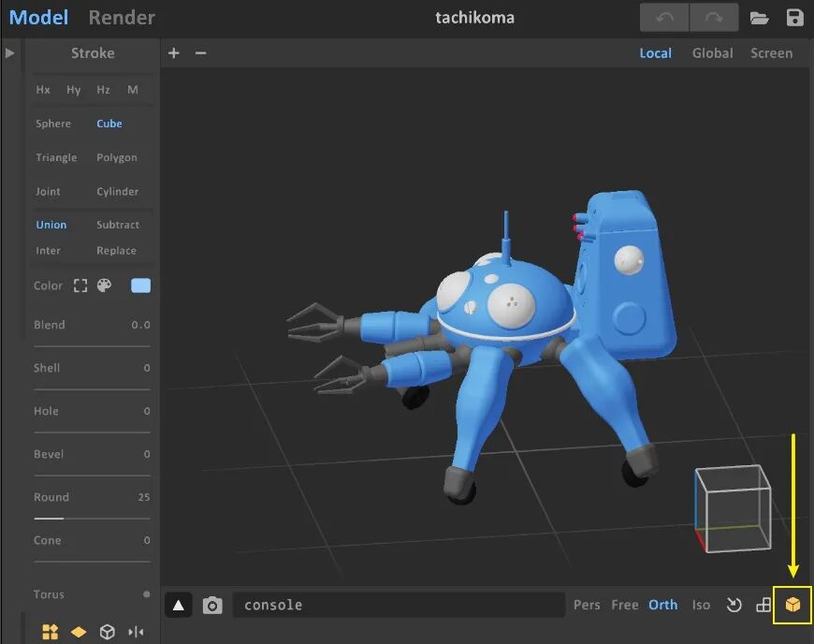Screen dimensions: 814x644
Task: Select the Triangle shape
Action: [x=56, y=157]
